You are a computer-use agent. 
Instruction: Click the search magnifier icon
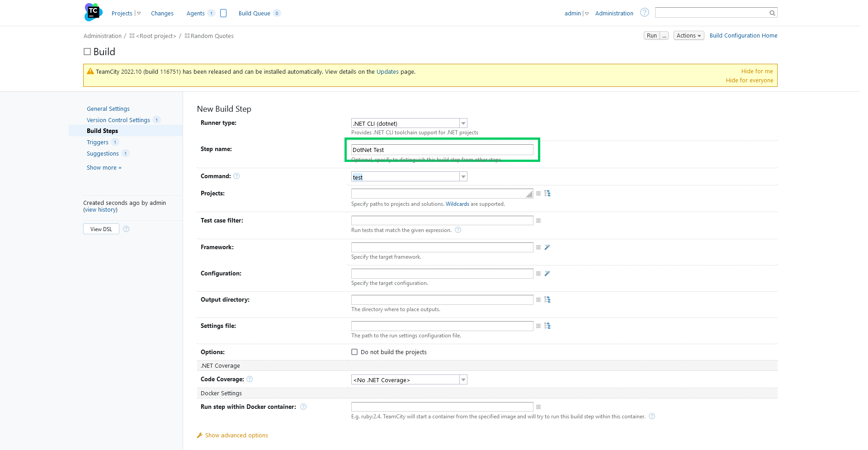tap(772, 13)
